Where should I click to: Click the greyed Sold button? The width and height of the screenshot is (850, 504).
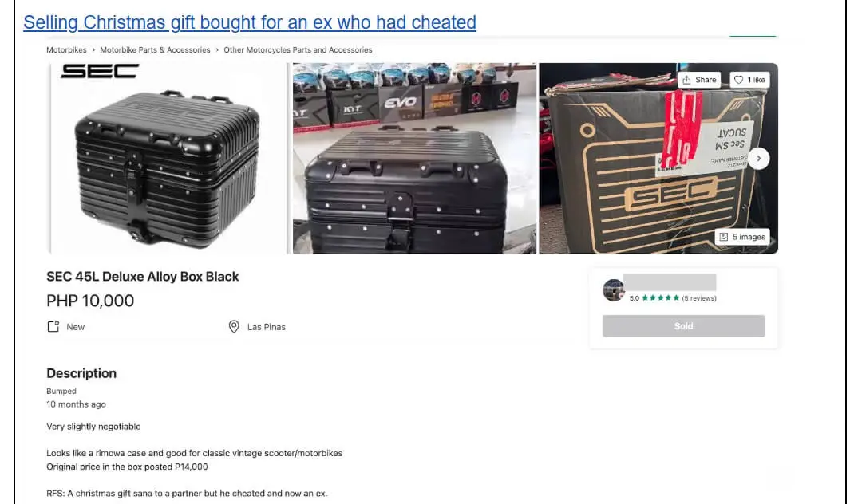click(x=683, y=326)
